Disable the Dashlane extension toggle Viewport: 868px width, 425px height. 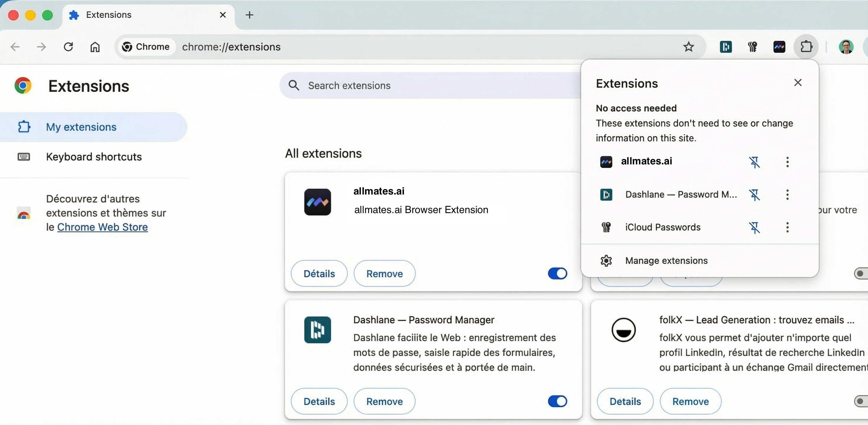click(x=557, y=401)
